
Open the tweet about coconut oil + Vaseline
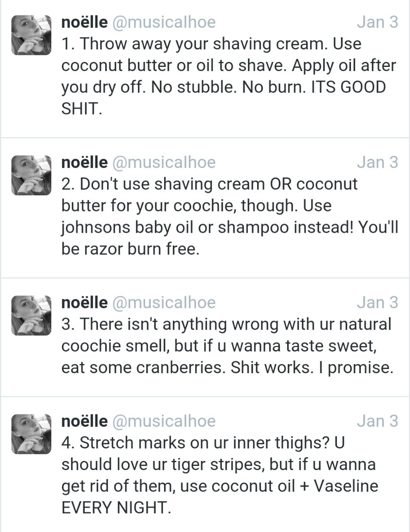pos(220,475)
